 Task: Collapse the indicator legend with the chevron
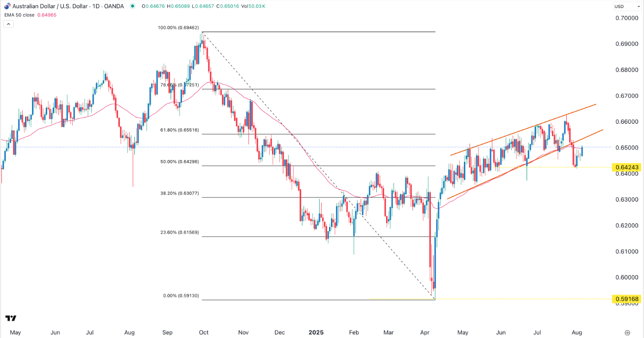pos(8,24)
